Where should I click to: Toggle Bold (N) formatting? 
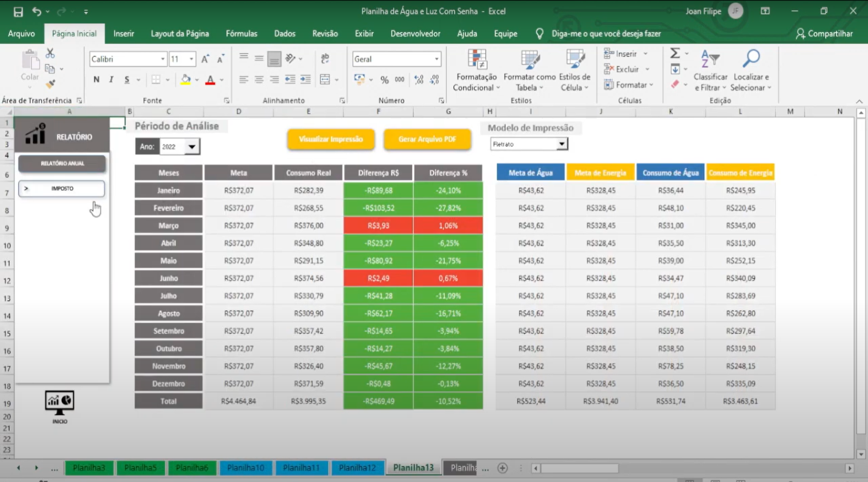point(96,80)
